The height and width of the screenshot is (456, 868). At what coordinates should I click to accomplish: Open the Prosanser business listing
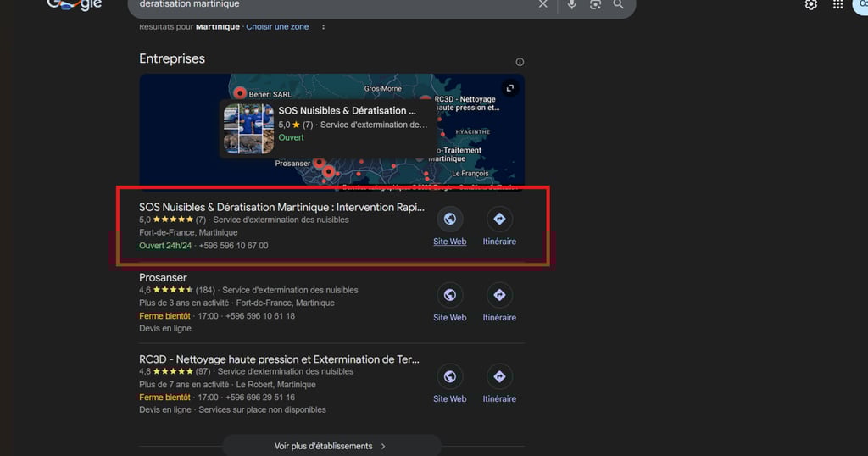[x=163, y=278]
